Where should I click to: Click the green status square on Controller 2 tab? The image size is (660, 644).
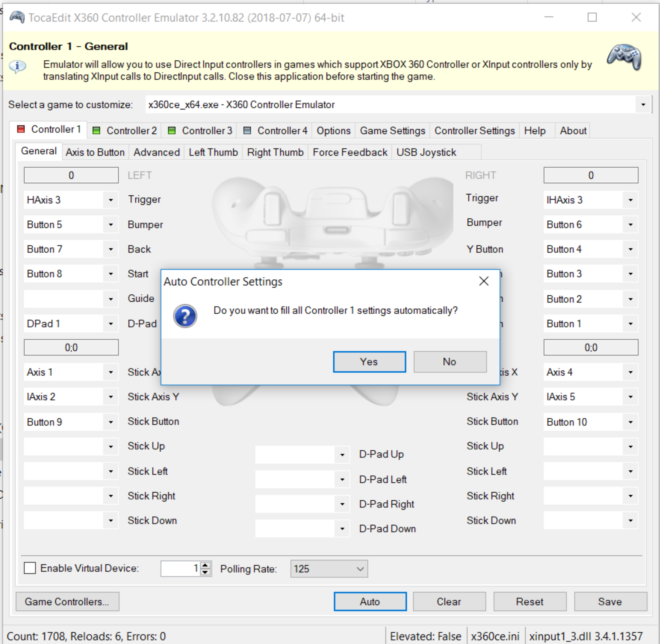tap(96, 130)
